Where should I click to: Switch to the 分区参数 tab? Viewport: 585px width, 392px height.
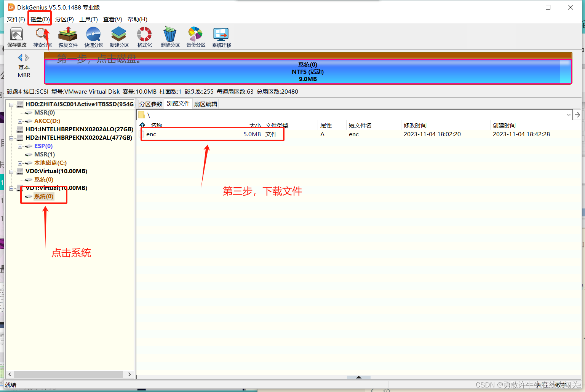click(x=151, y=104)
